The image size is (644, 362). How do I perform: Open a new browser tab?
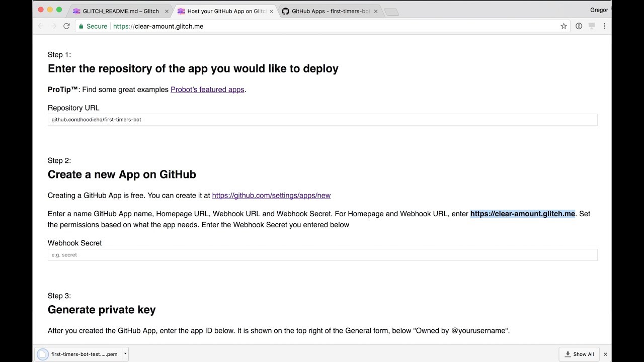click(391, 12)
